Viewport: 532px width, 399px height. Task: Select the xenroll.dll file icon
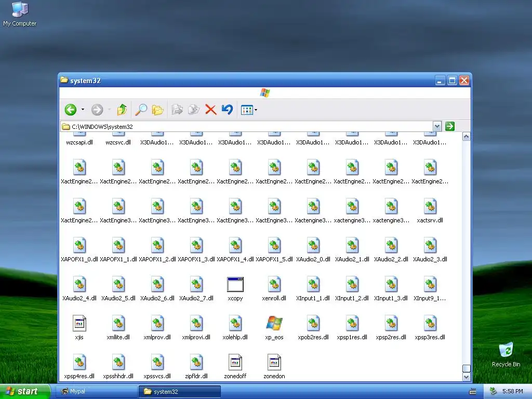tap(274, 284)
